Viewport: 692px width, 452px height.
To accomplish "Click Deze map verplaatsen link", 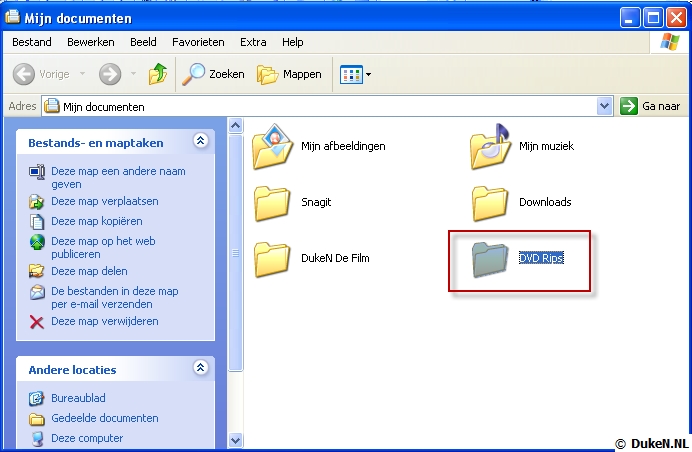I will 105,201.
